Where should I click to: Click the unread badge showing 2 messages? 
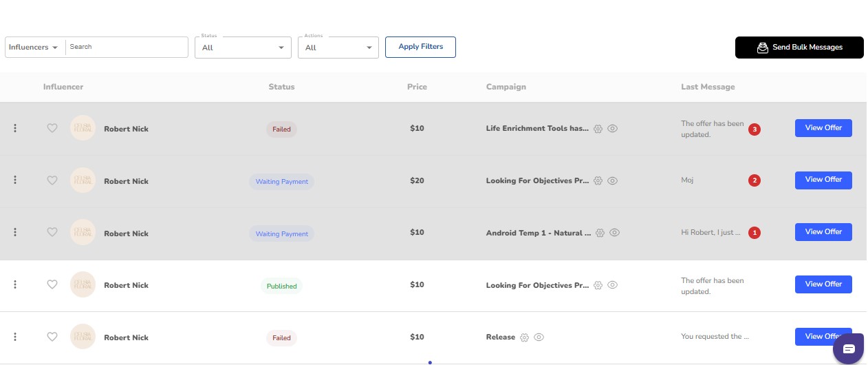[755, 180]
